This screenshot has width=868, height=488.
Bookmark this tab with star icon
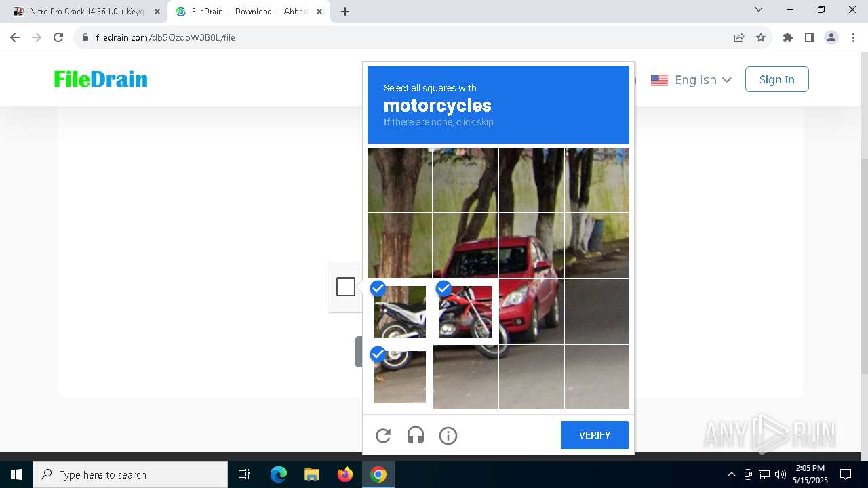(x=761, y=37)
